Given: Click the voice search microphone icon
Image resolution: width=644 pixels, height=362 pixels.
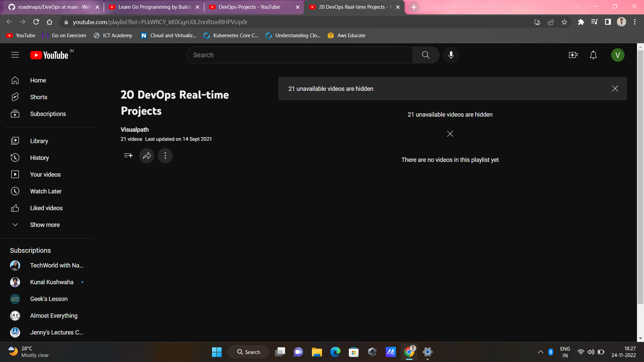Looking at the screenshot, I should (451, 55).
